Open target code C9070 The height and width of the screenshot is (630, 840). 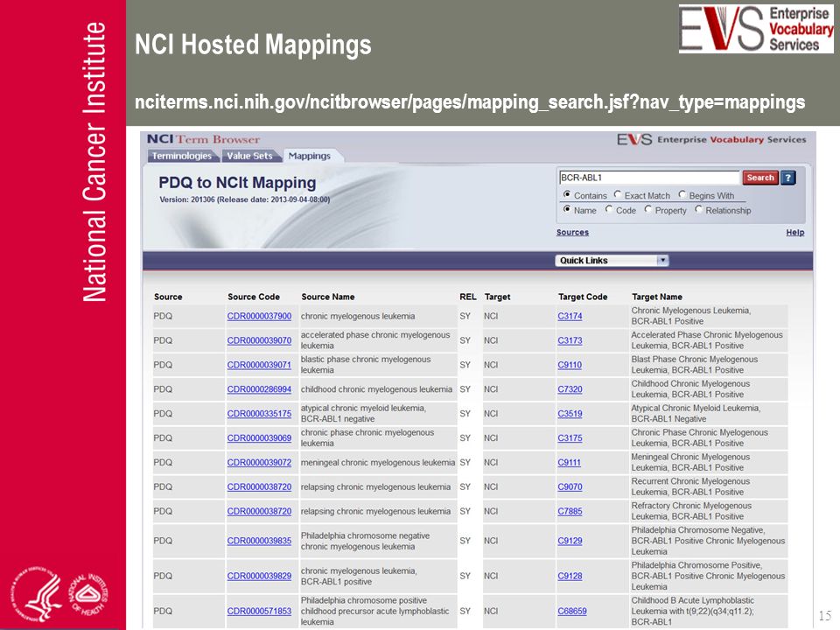[x=570, y=487]
